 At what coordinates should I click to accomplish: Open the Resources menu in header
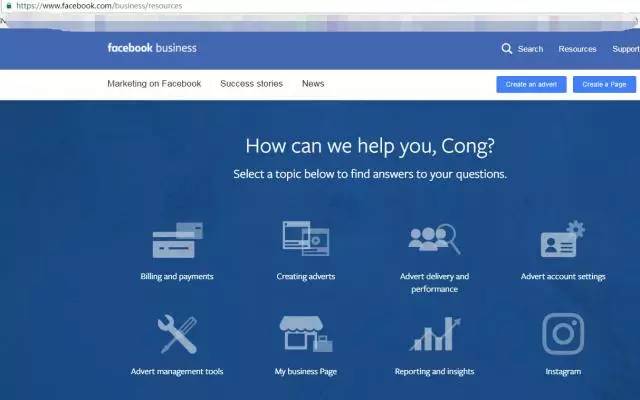(577, 49)
